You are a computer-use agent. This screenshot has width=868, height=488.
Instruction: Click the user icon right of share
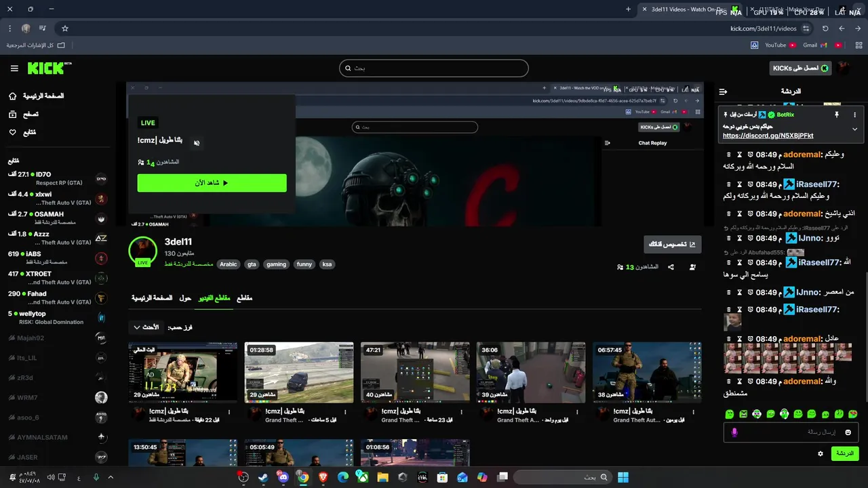(692, 267)
